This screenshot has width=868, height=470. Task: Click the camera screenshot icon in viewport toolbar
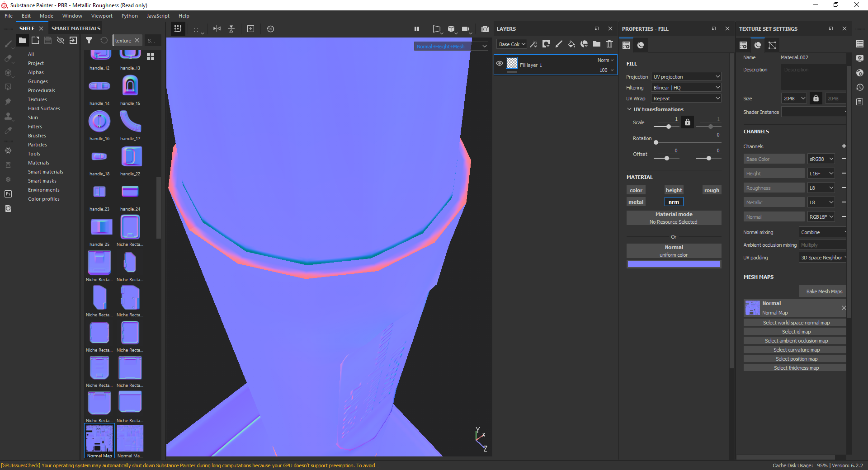click(x=485, y=29)
